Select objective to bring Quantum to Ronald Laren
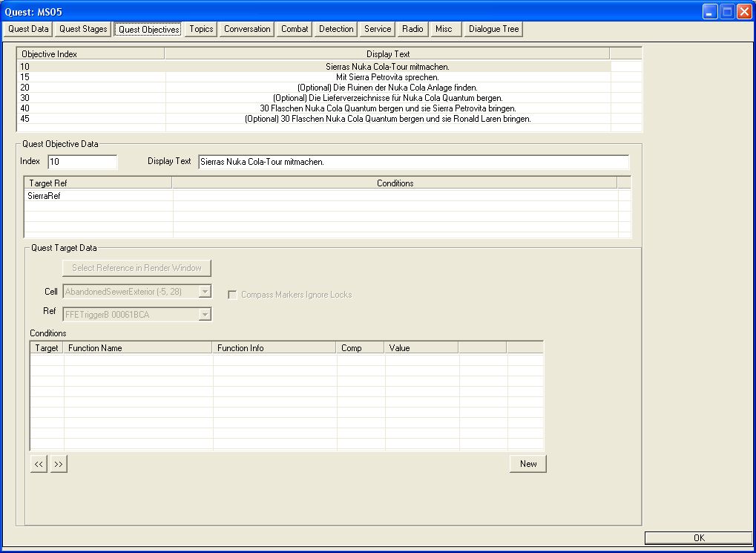Screen dimensions: 756x553 [x=330, y=119]
